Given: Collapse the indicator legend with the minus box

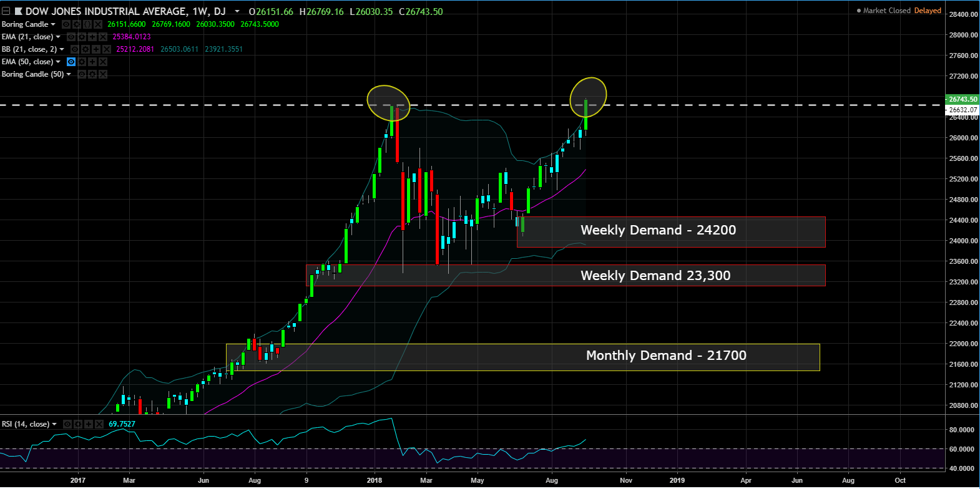Looking at the screenshot, I should click(6, 11).
